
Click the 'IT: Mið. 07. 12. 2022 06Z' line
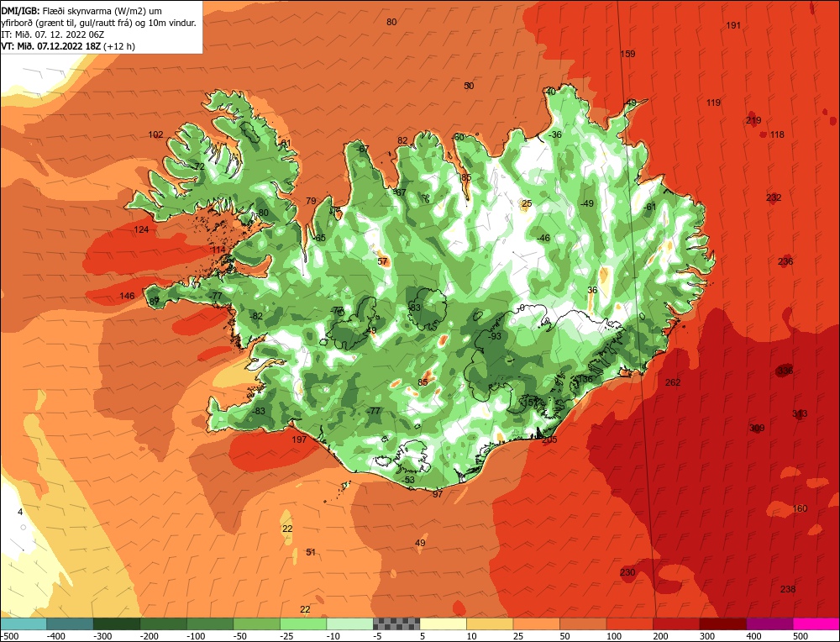coord(52,34)
